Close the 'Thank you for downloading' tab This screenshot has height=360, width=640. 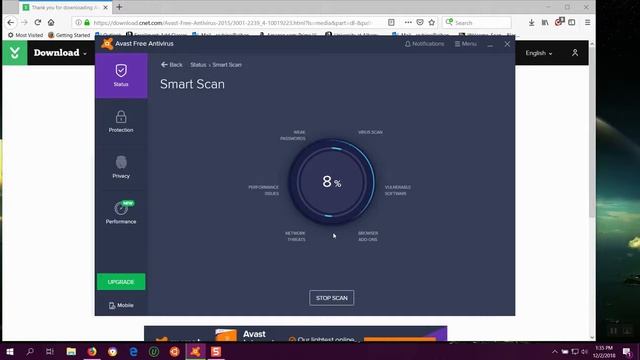(x=105, y=7)
